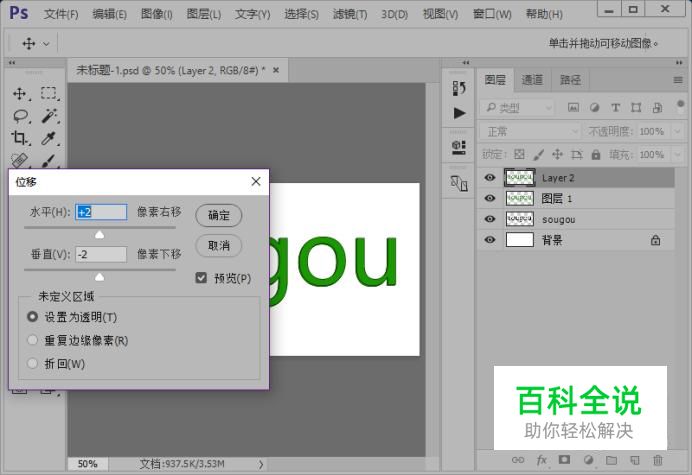Click the lock icon on 背景 layer
The width and height of the screenshot is (692, 475).
pyautogui.click(x=655, y=240)
